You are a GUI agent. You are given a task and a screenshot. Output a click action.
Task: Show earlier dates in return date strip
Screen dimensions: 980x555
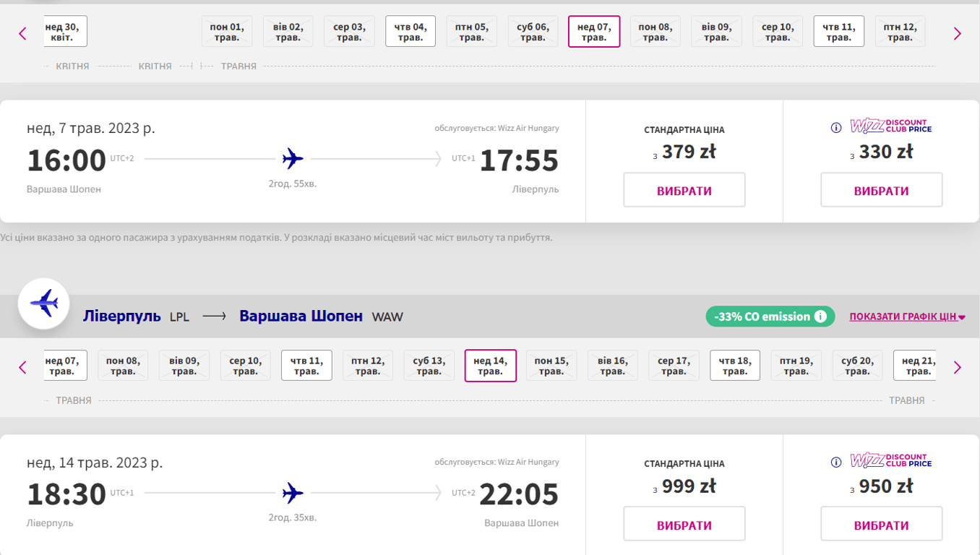tap(22, 367)
